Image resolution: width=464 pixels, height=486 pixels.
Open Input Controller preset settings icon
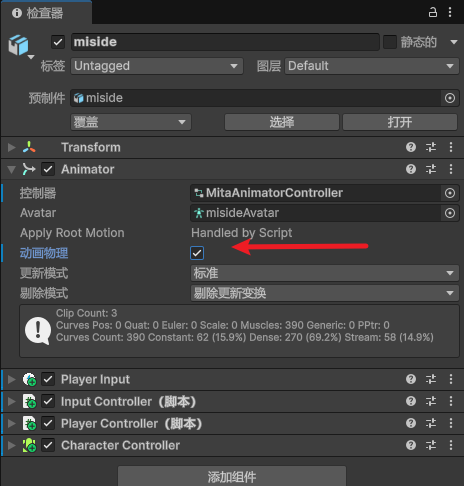coord(431,401)
